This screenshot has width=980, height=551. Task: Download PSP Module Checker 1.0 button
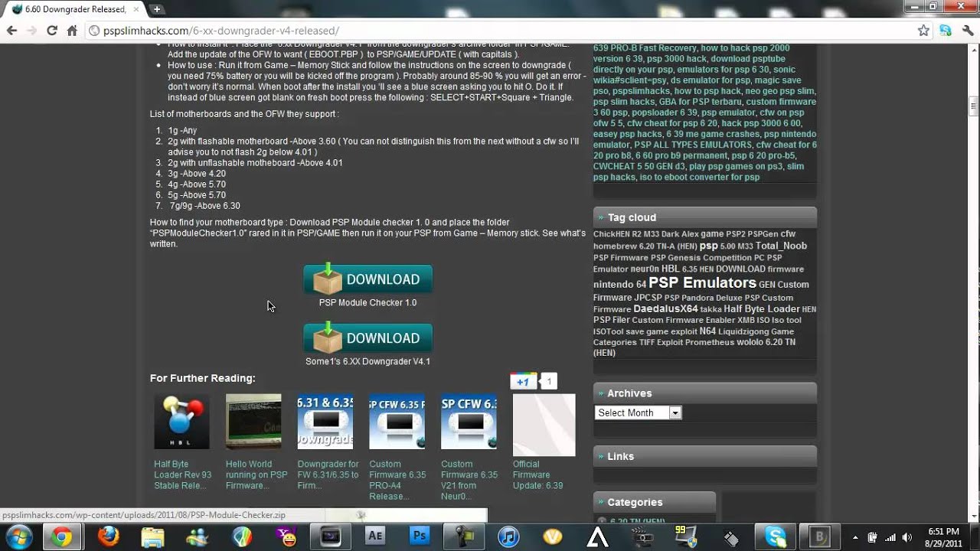pyautogui.click(x=368, y=279)
